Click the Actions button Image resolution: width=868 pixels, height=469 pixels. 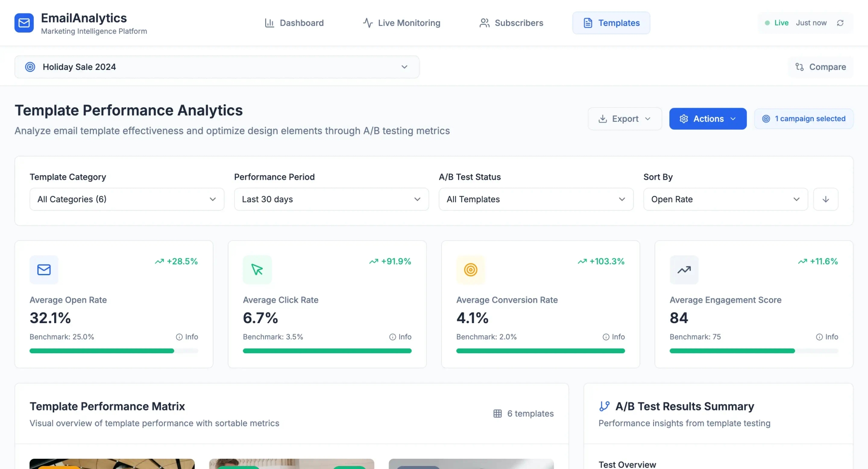tap(708, 119)
